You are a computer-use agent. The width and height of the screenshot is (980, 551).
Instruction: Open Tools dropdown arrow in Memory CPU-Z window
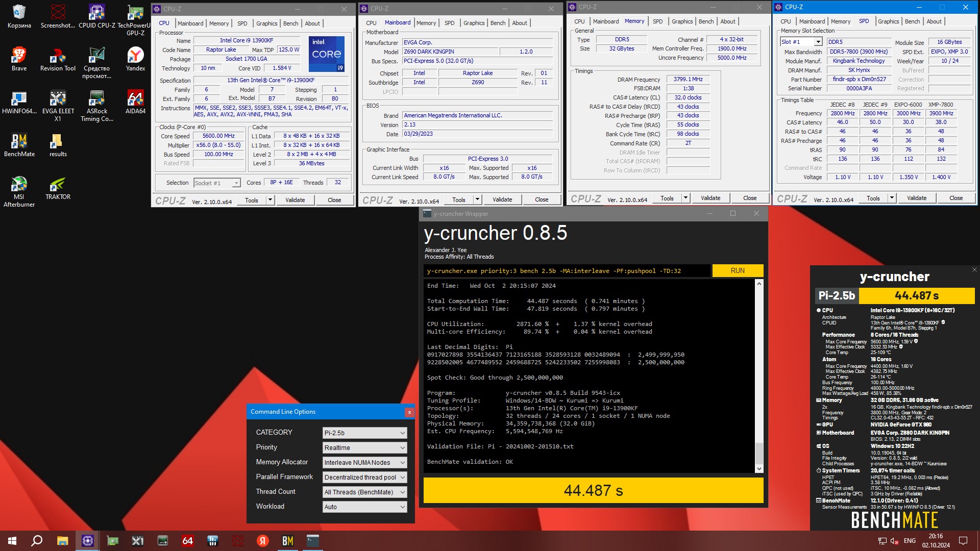[685, 198]
